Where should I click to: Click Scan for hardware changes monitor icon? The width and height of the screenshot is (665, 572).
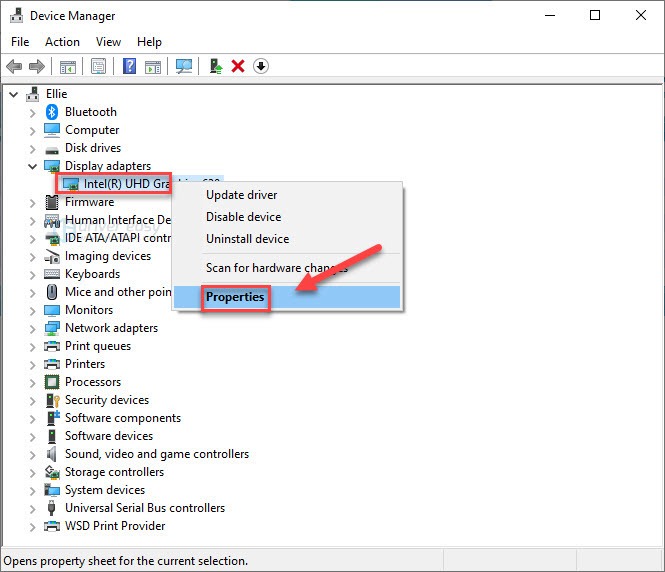click(x=184, y=66)
